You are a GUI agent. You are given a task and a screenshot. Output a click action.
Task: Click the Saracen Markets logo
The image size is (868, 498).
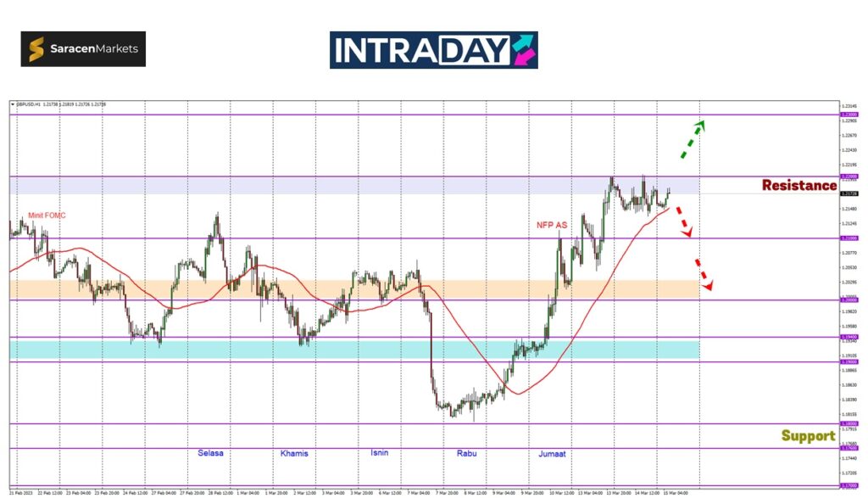[83, 49]
